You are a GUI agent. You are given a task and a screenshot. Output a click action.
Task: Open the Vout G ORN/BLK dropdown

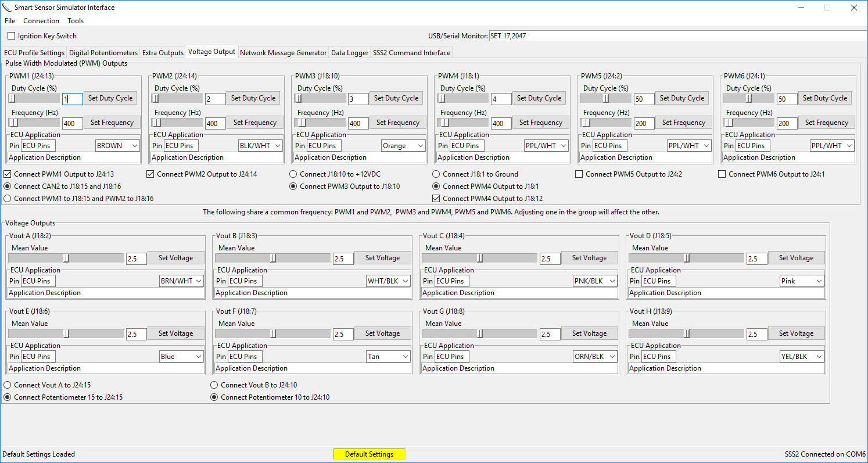coord(596,357)
